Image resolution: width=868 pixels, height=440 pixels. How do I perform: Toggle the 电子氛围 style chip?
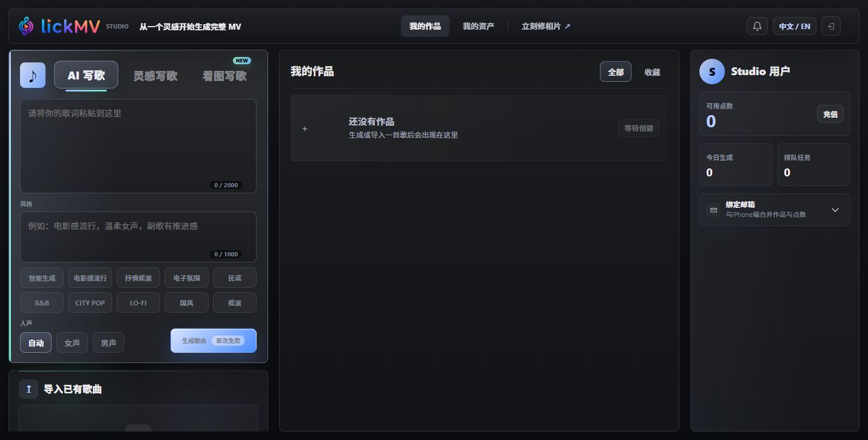click(187, 278)
